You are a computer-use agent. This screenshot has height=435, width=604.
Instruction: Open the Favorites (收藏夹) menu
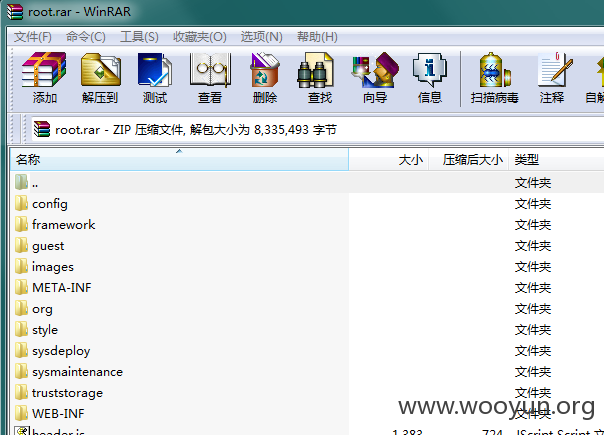pyautogui.click(x=200, y=37)
